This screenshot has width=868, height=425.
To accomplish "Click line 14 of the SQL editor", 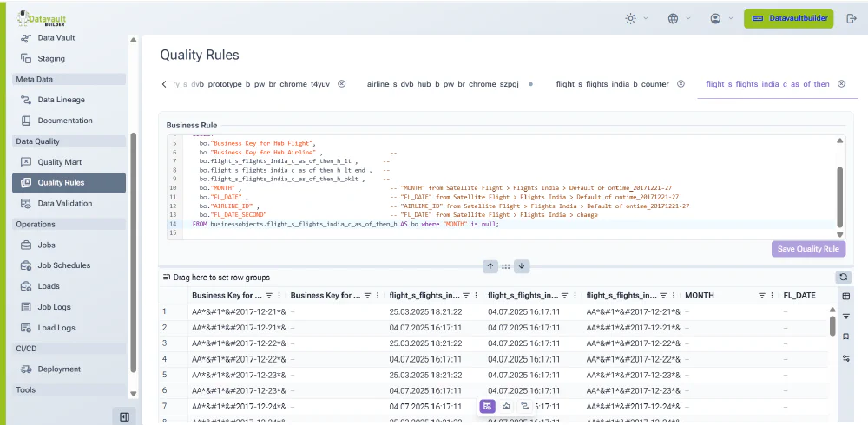I will (x=499, y=224).
